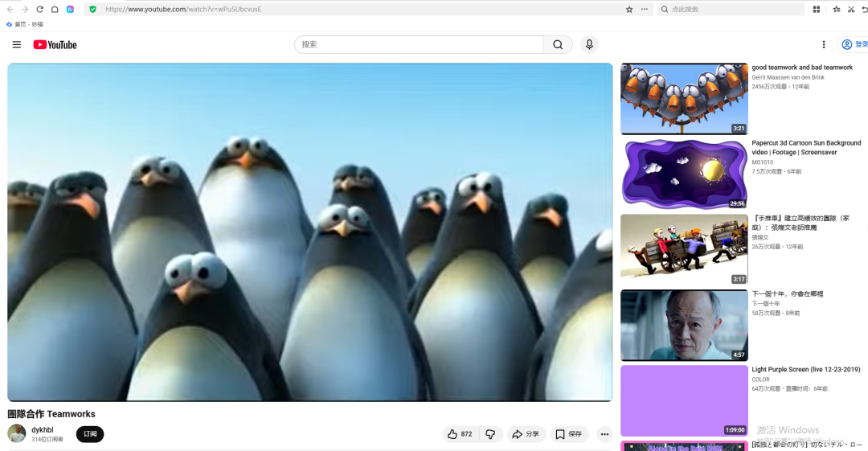Open the dykhbl channel name link
This screenshot has width=868, height=451.
coord(43,430)
